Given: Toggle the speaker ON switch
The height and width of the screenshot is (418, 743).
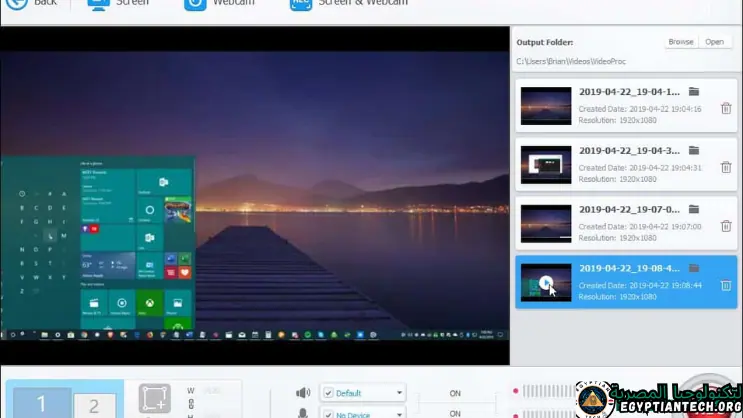Looking at the screenshot, I should 455,393.
